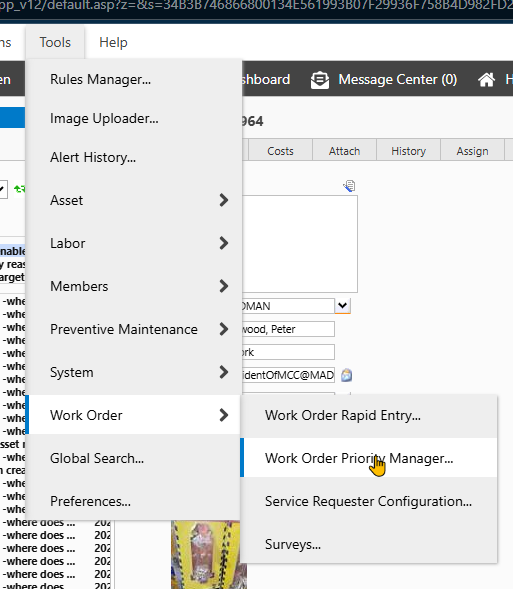513x589 pixels.
Task: Expand the Labor submenu
Action: (134, 243)
